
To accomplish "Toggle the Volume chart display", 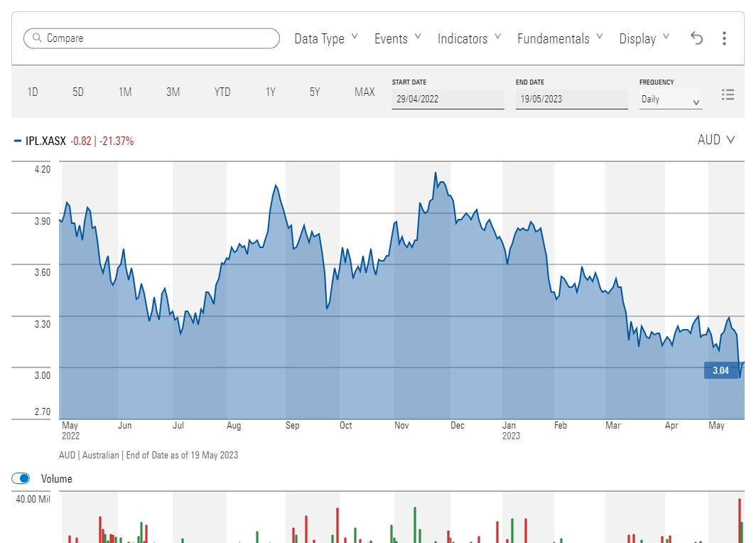I will pyautogui.click(x=21, y=478).
